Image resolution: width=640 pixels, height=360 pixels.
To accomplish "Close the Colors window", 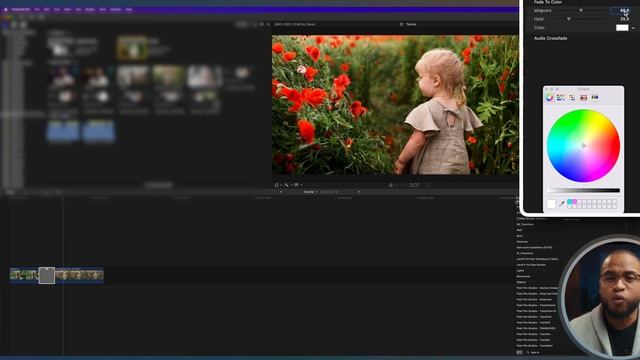I will (x=547, y=89).
